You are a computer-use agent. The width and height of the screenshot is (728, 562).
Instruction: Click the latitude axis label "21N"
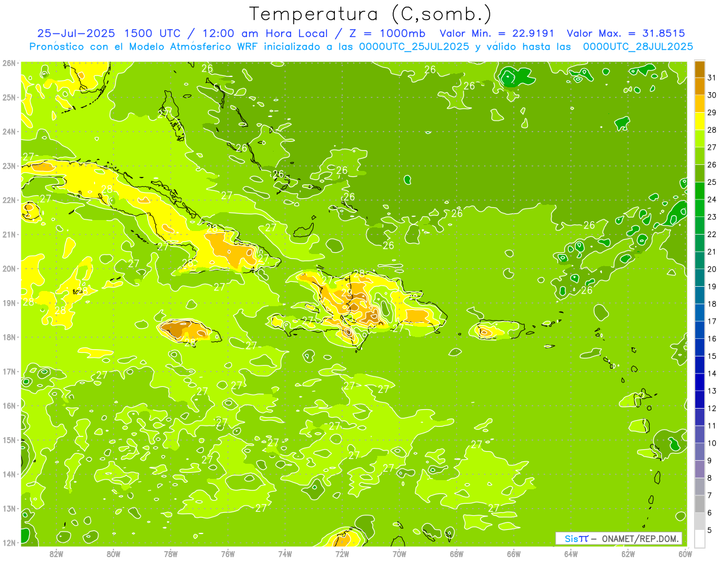[9, 234]
